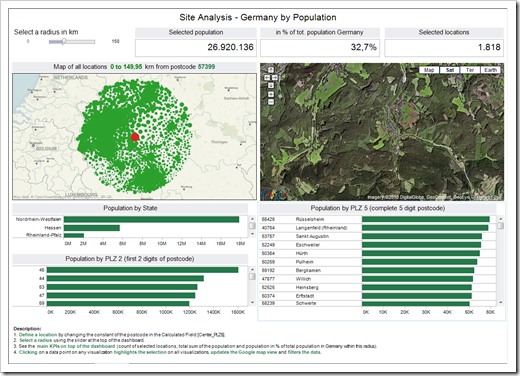Pan the Google satellite map down

point(271,85)
